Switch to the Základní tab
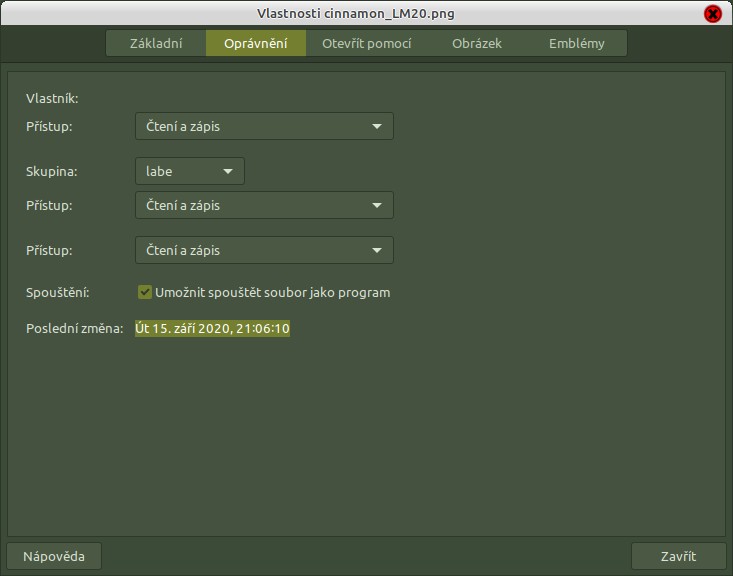The image size is (733, 576). click(156, 44)
